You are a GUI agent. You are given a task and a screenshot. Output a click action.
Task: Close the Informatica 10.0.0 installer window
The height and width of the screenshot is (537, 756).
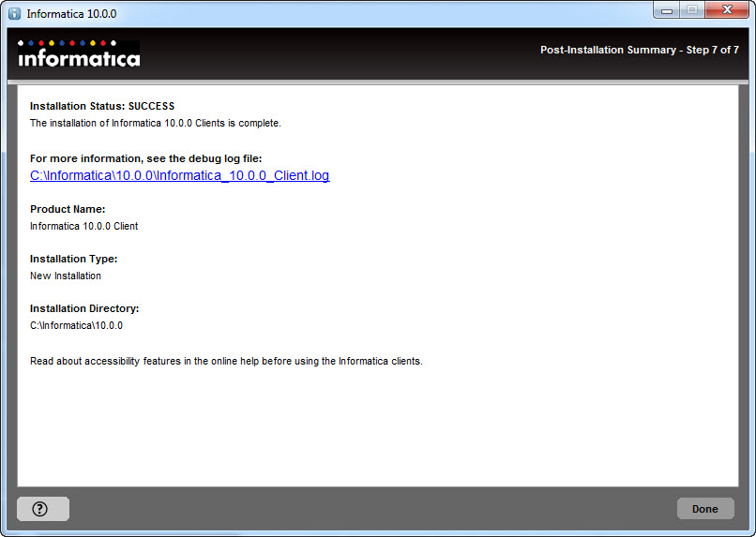click(x=727, y=10)
